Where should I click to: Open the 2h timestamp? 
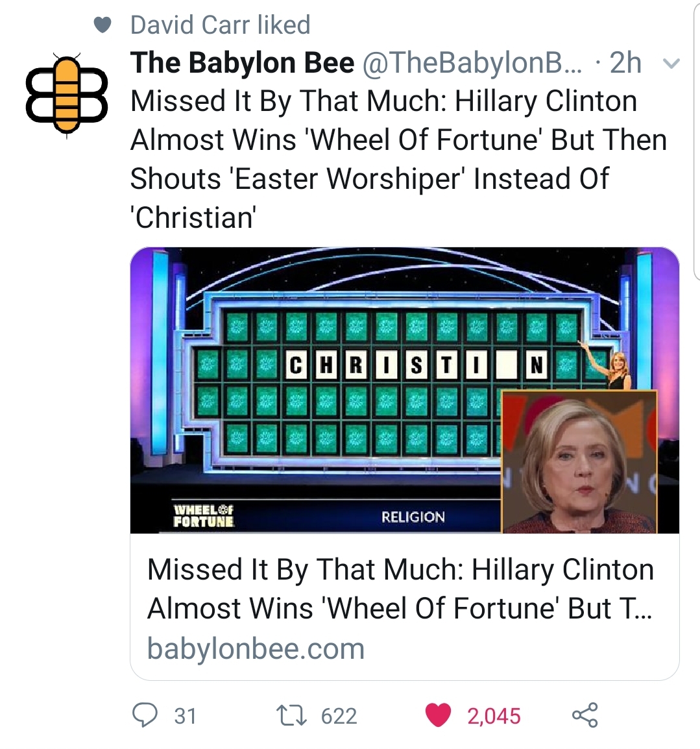click(x=625, y=62)
